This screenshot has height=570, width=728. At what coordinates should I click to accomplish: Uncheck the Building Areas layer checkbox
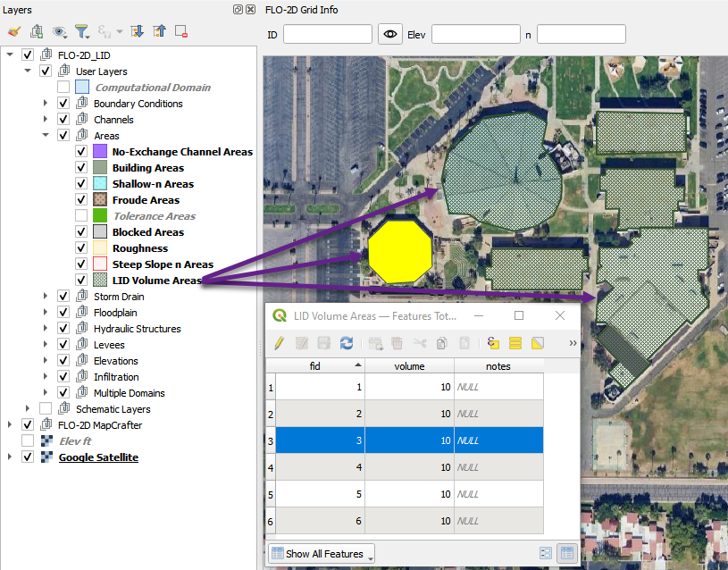81,168
